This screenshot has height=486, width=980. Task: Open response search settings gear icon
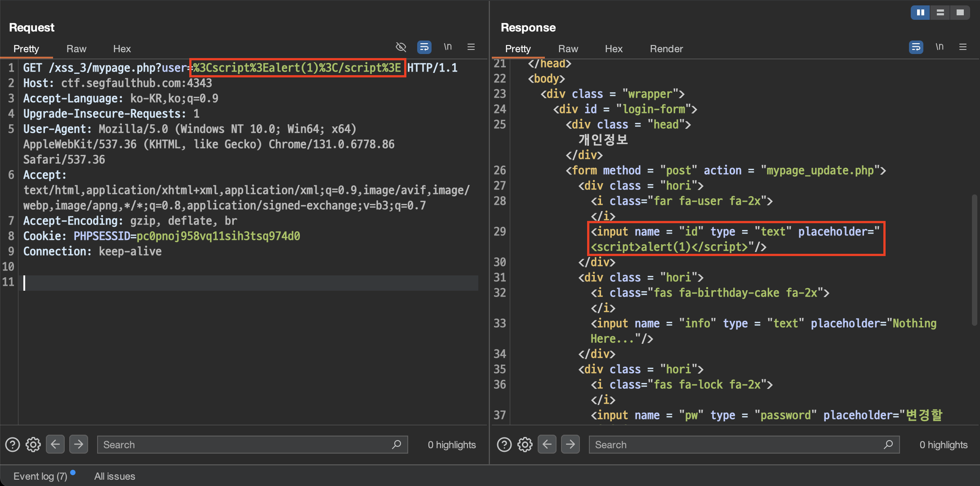point(525,445)
